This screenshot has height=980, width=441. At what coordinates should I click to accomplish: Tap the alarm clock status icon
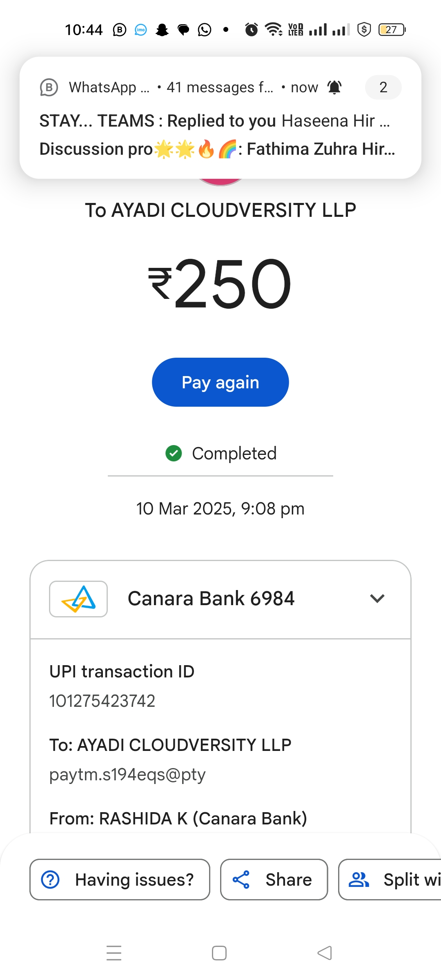pos(251,30)
